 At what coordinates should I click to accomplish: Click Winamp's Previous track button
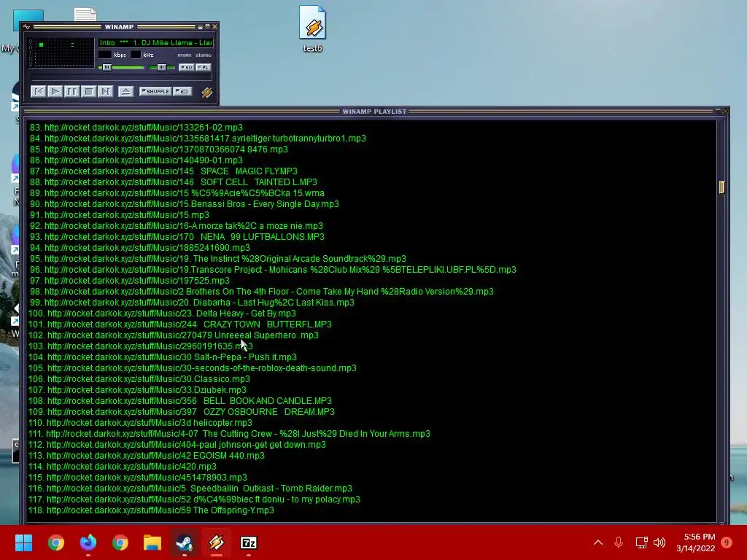38,91
